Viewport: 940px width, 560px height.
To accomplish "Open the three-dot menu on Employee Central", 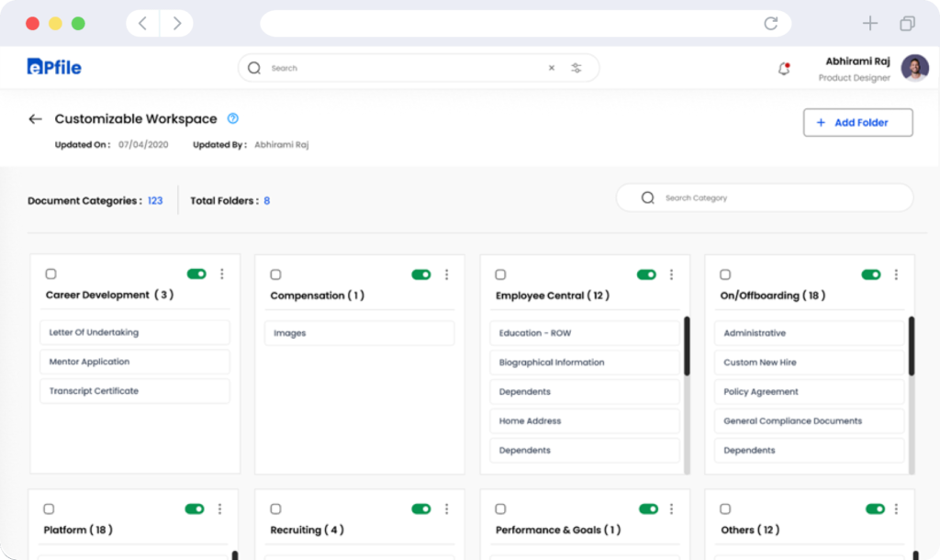I will click(x=671, y=274).
